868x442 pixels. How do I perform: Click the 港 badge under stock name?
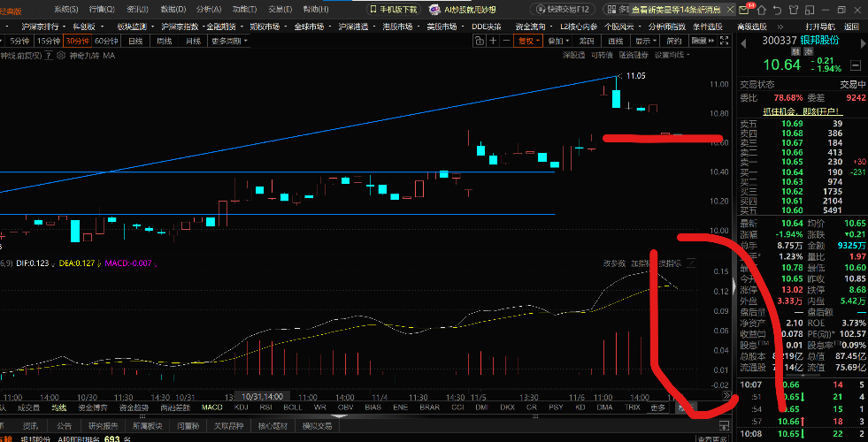tap(808, 51)
